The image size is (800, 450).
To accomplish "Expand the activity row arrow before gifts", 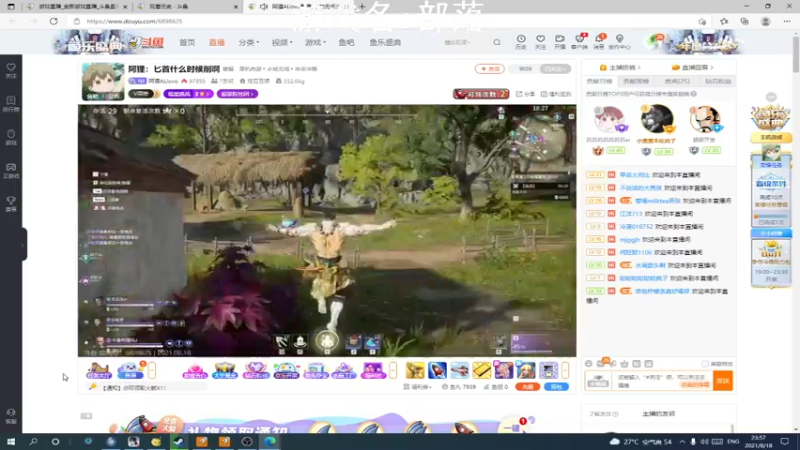I will point(393,370).
